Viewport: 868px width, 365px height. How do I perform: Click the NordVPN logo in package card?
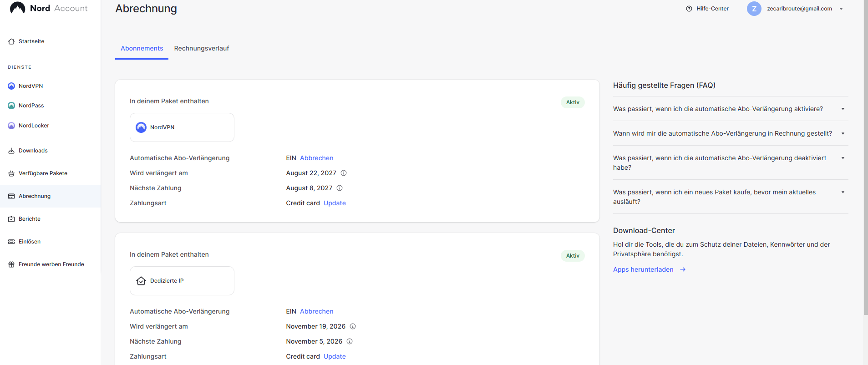(x=141, y=127)
